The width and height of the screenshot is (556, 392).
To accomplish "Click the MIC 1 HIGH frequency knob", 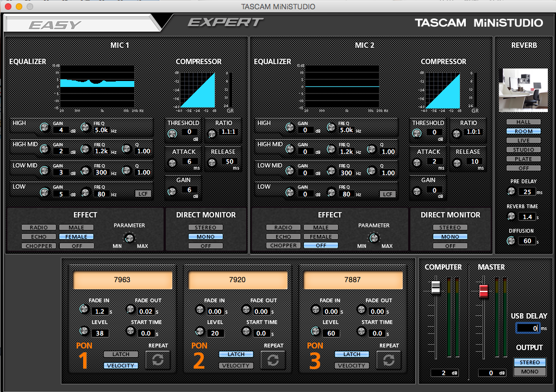I will pyautogui.click(x=85, y=127).
